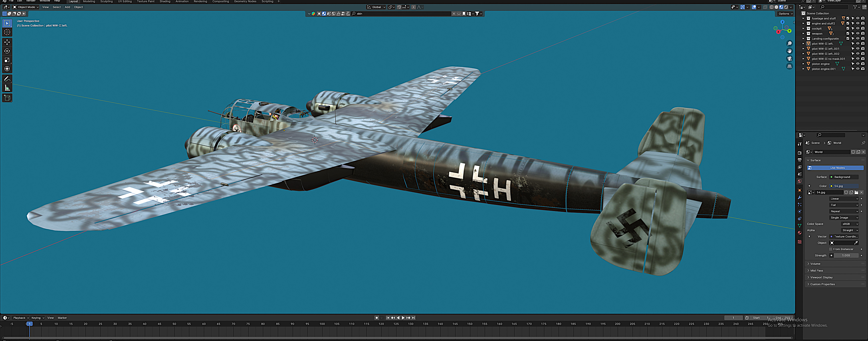Select the Measure tool
Image resolution: width=868 pixels, height=341 pixels.
point(7,88)
